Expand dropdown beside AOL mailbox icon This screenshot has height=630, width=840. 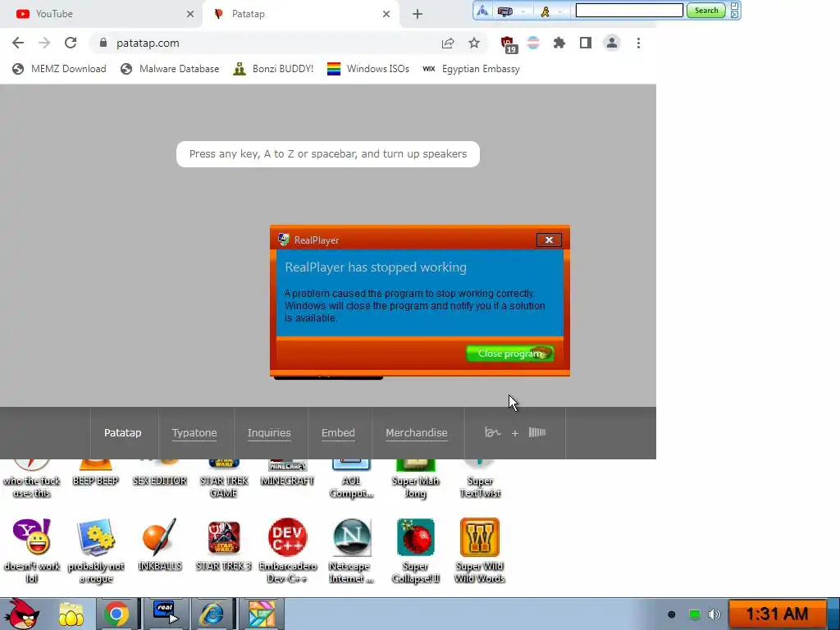pyautogui.click(x=523, y=11)
